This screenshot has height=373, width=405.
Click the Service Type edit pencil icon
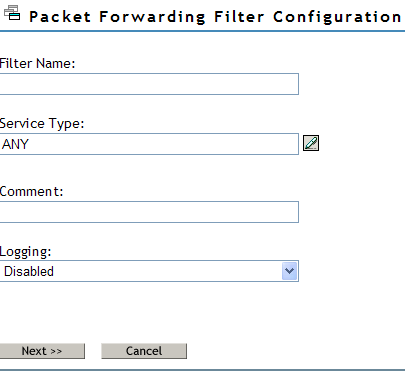311,143
